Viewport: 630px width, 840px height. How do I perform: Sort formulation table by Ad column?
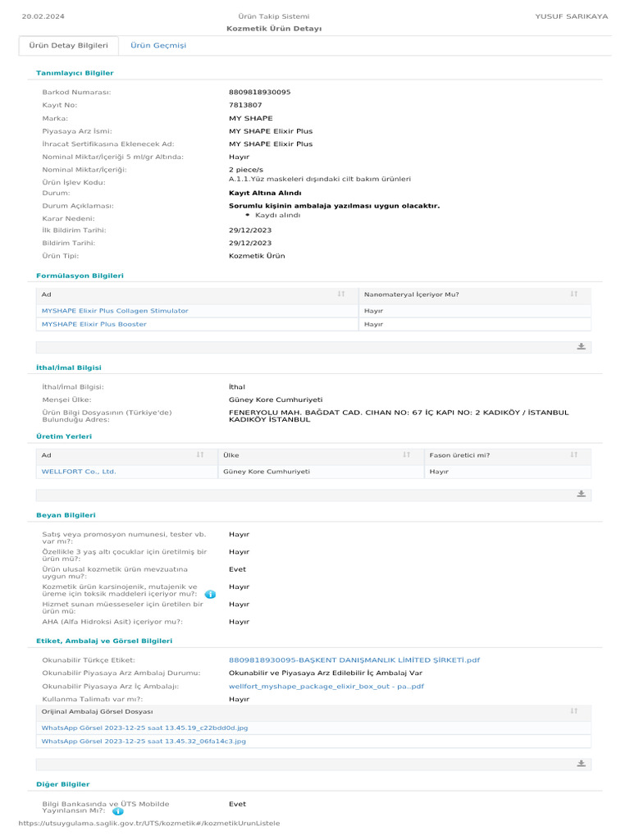pyautogui.click(x=341, y=294)
